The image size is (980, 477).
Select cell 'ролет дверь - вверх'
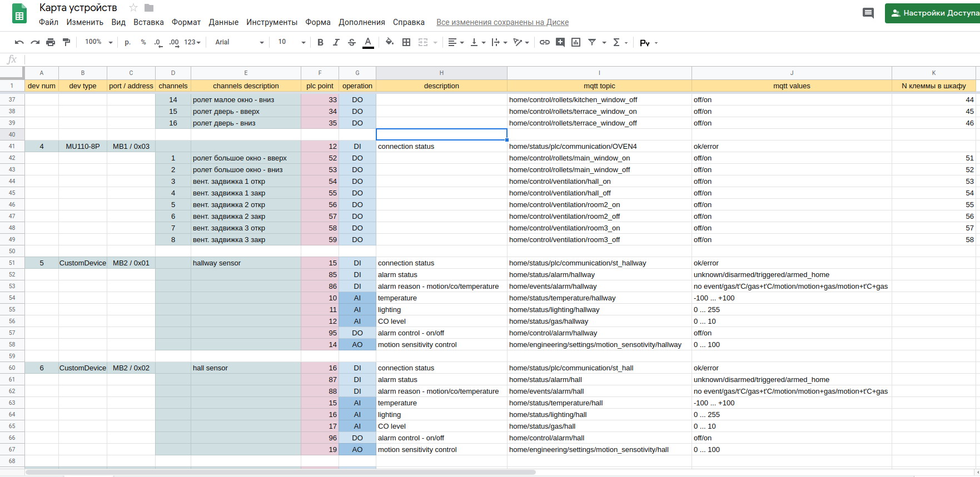pyautogui.click(x=246, y=112)
